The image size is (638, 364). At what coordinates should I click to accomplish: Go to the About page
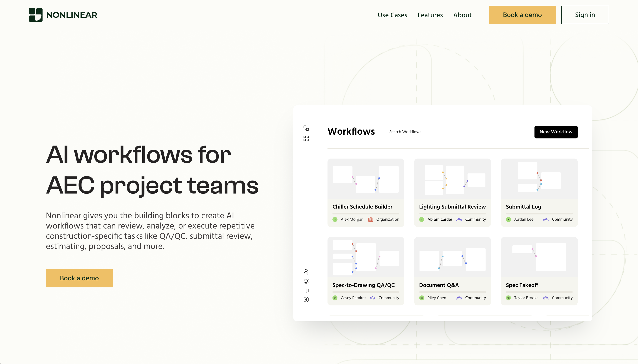[462, 15]
